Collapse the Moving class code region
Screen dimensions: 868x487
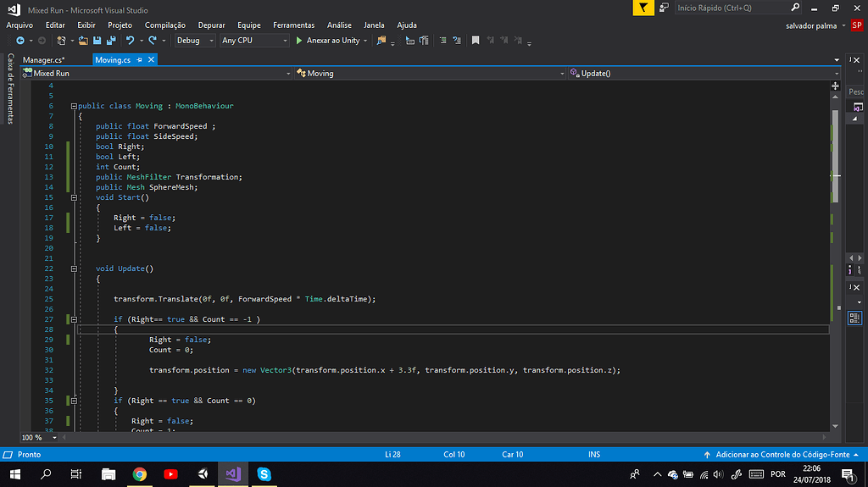pos(74,106)
